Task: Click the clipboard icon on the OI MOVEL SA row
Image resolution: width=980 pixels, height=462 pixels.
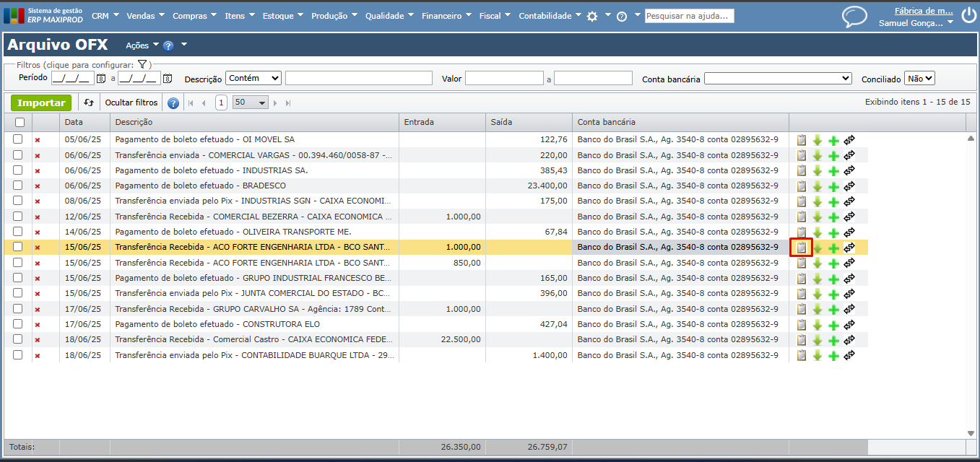Action: (x=801, y=140)
